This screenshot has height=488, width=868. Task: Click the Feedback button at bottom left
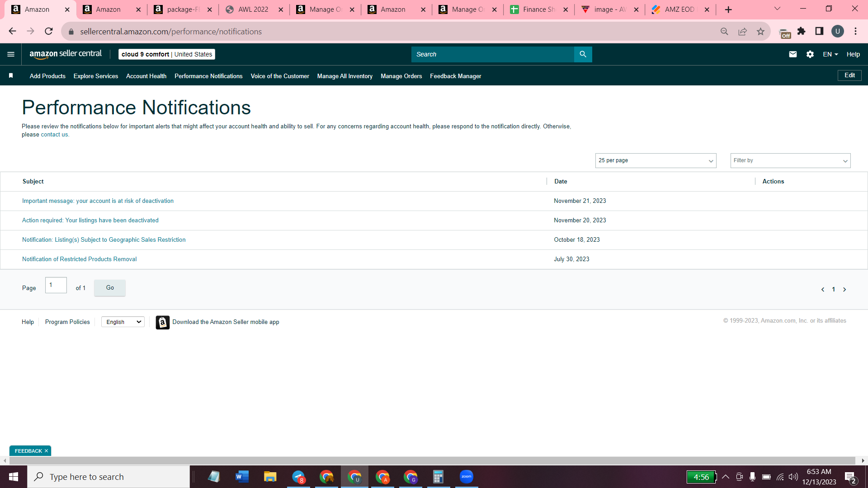pyautogui.click(x=28, y=451)
